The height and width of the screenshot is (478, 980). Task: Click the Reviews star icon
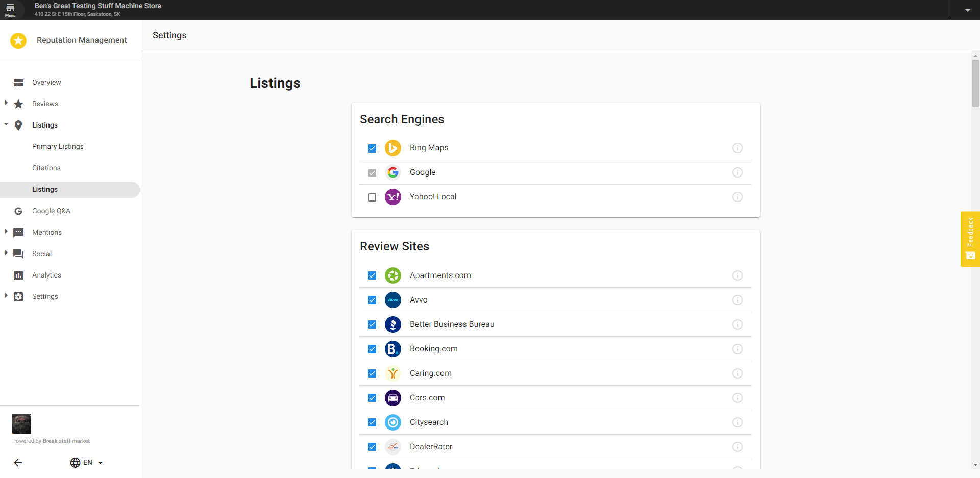pos(18,104)
